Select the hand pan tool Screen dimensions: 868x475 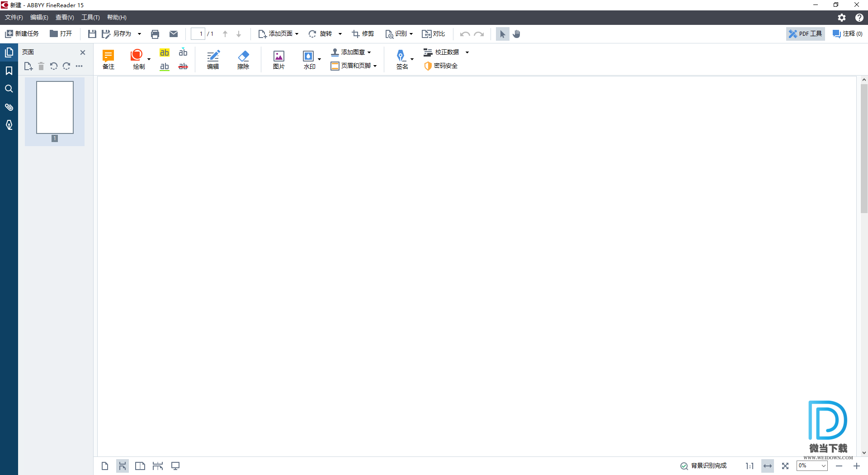(x=517, y=34)
